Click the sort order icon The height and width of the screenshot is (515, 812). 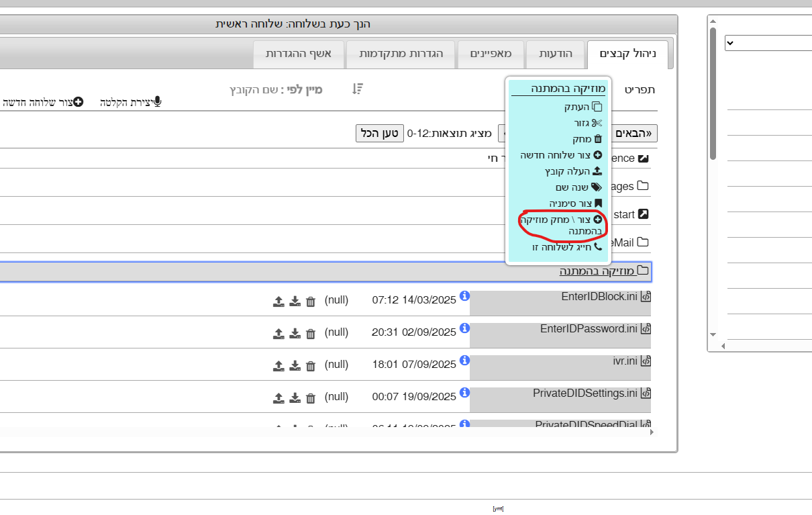[x=358, y=89]
